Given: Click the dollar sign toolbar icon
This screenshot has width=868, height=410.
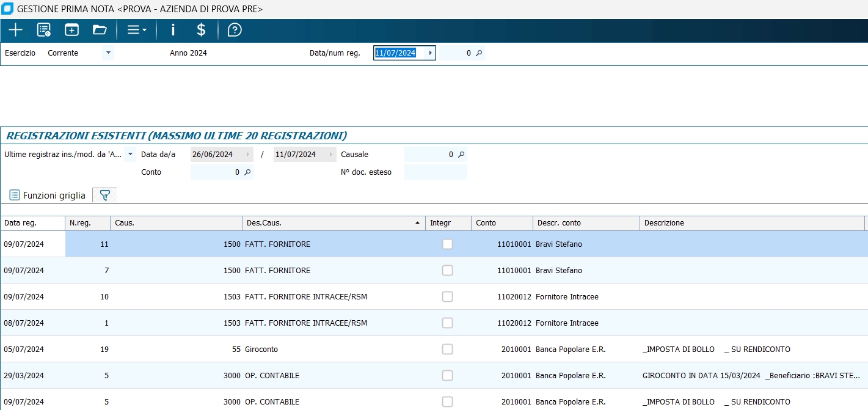Looking at the screenshot, I should (x=201, y=30).
